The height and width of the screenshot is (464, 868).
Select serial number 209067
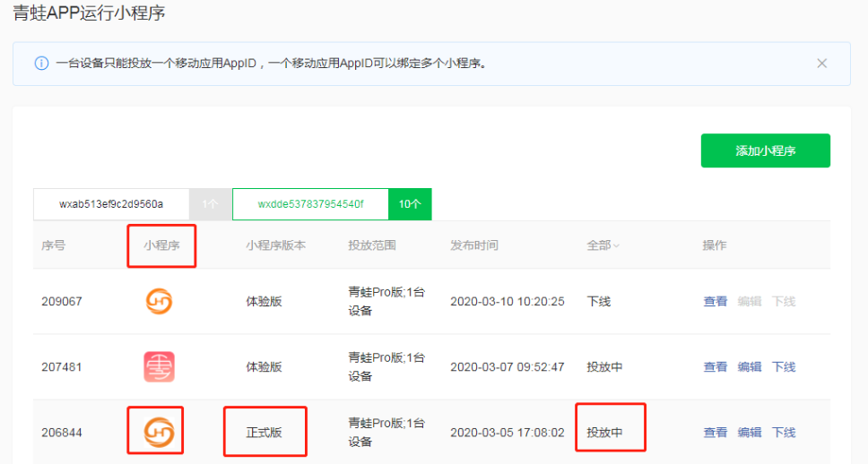point(62,301)
